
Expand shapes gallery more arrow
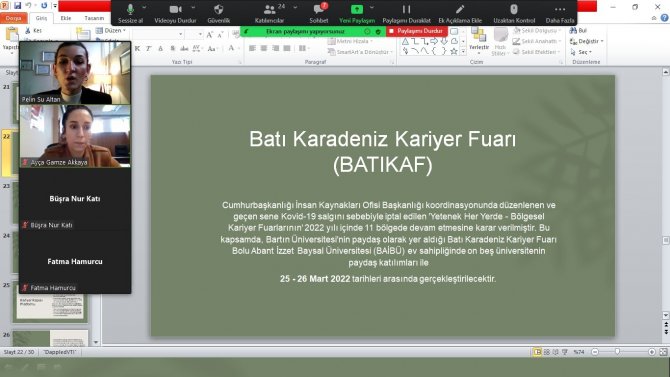(x=463, y=52)
